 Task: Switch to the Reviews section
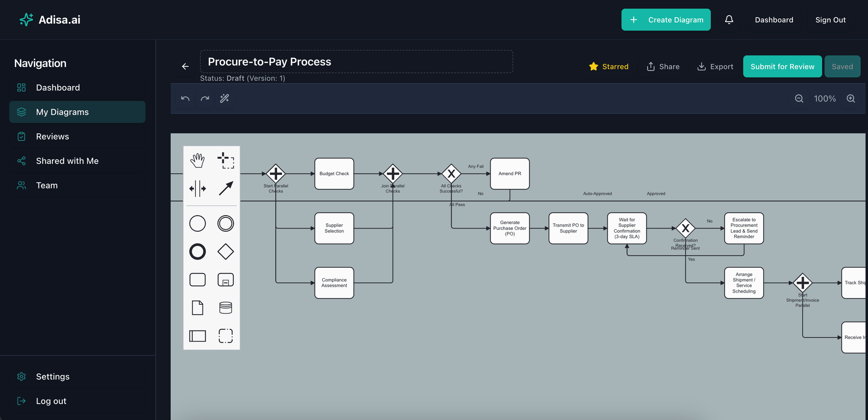[x=52, y=136]
